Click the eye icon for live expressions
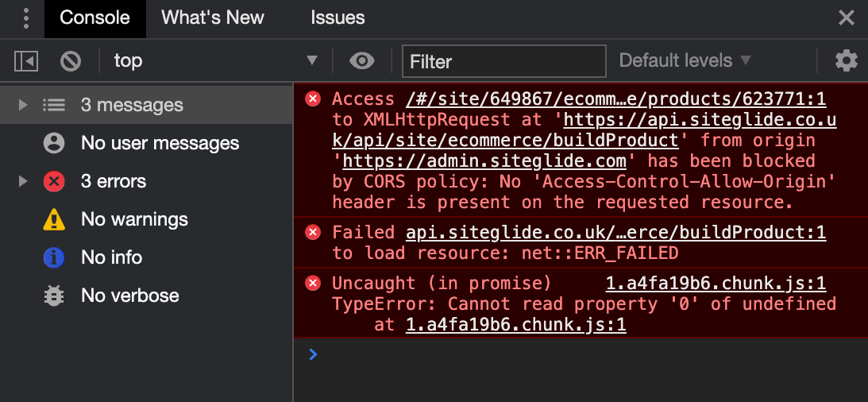The image size is (868, 402). tap(362, 60)
